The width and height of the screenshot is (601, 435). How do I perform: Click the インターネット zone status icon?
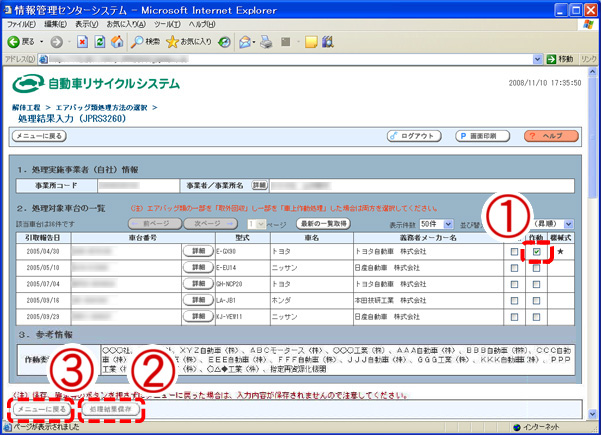(x=517, y=427)
